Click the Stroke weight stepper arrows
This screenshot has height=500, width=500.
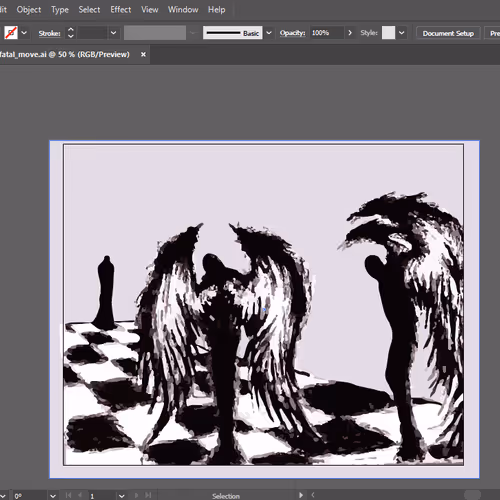pos(70,33)
